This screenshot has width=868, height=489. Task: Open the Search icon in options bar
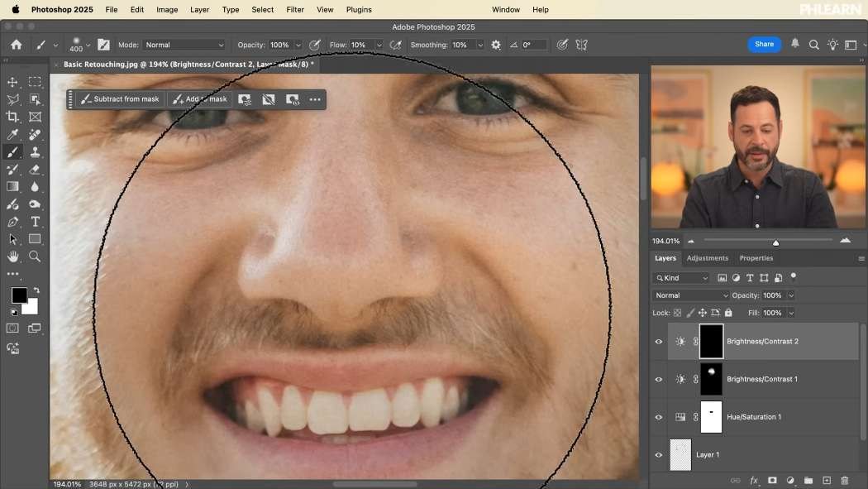click(x=813, y=45)
